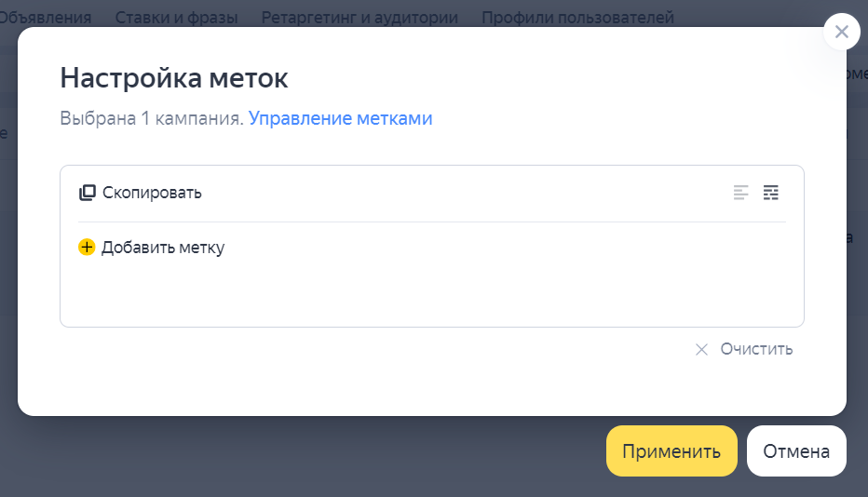The image size is (868, 497).
Task: Close the Настройка меток dialog
Action: [841, 33]
